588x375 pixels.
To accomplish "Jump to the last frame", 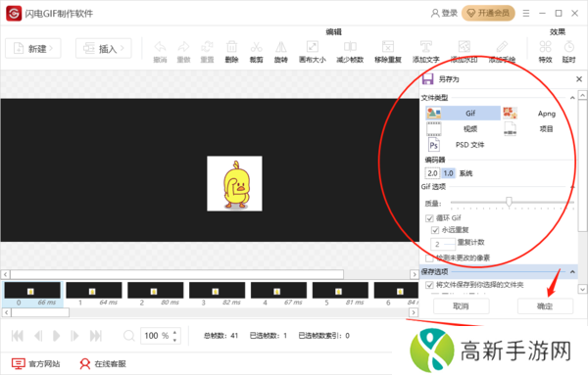I will [x=96, y=336].
